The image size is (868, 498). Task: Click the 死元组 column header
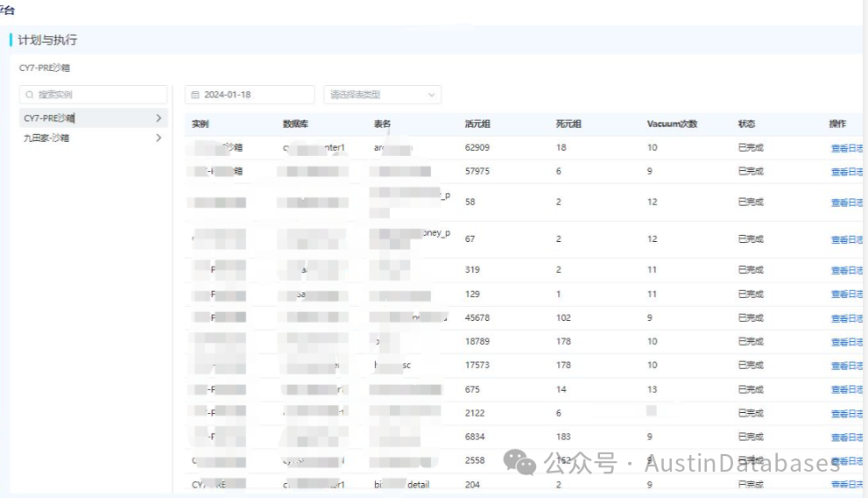click(x=568, y=125)
